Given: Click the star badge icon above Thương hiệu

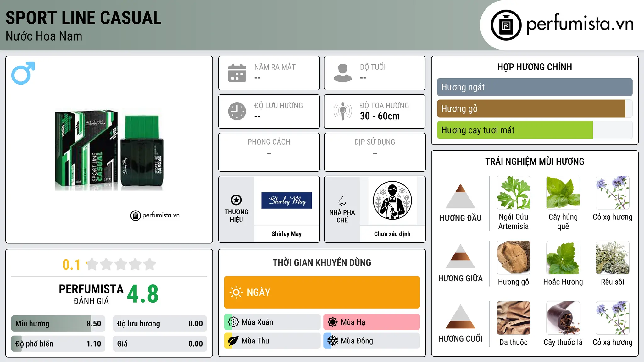Looking at the screenshot, I should coord(236,200).
